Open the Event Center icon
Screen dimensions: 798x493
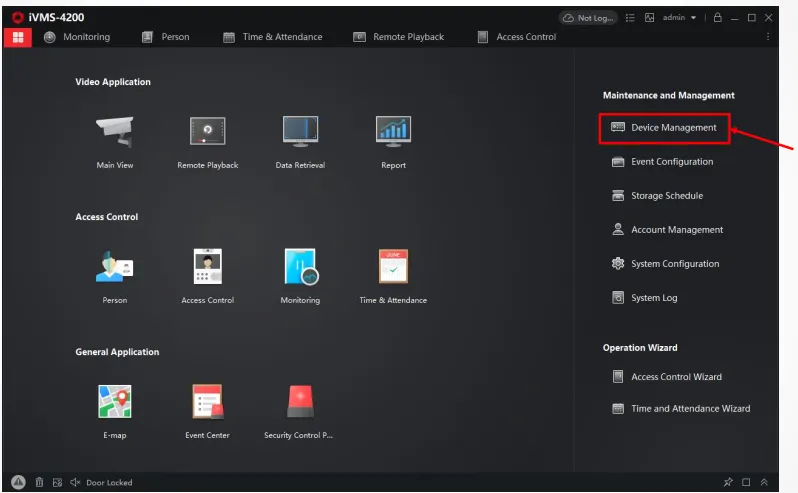click(207, 402)
